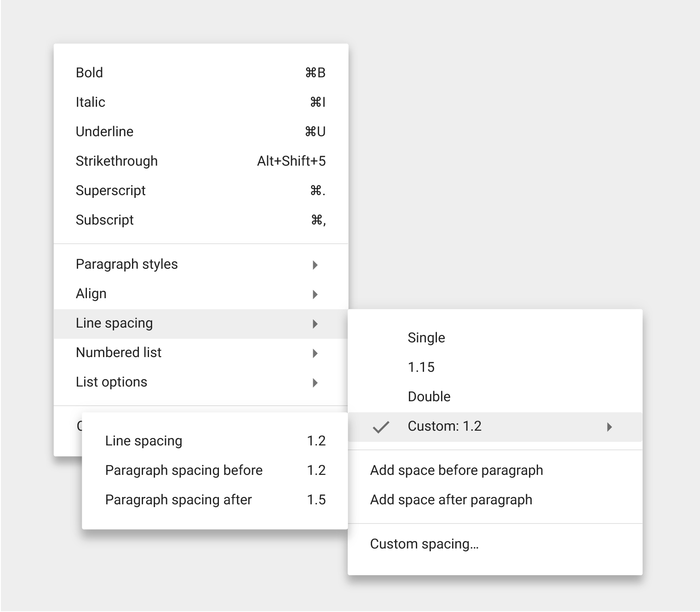Click the Paragraph spacing after value

click(316, 500)
